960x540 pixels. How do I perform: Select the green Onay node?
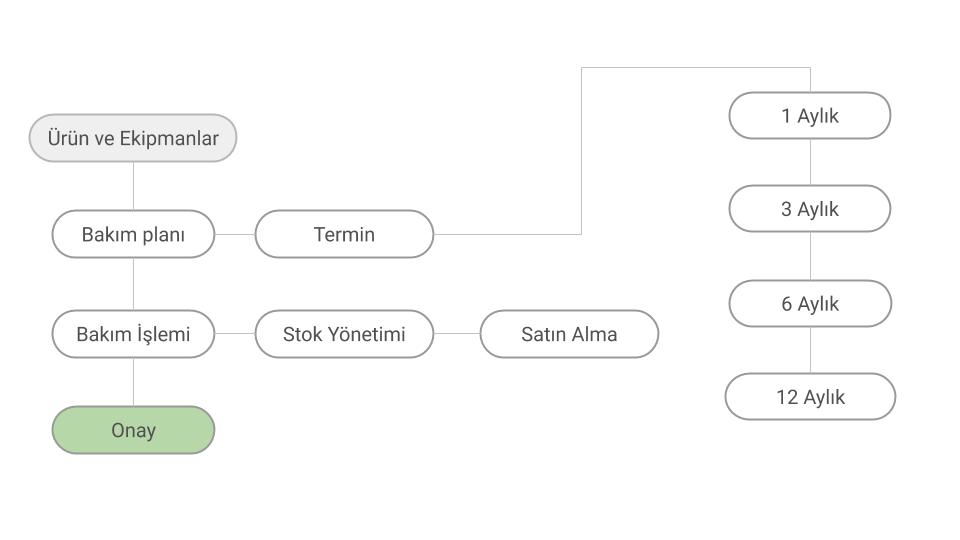pos(133,430)
